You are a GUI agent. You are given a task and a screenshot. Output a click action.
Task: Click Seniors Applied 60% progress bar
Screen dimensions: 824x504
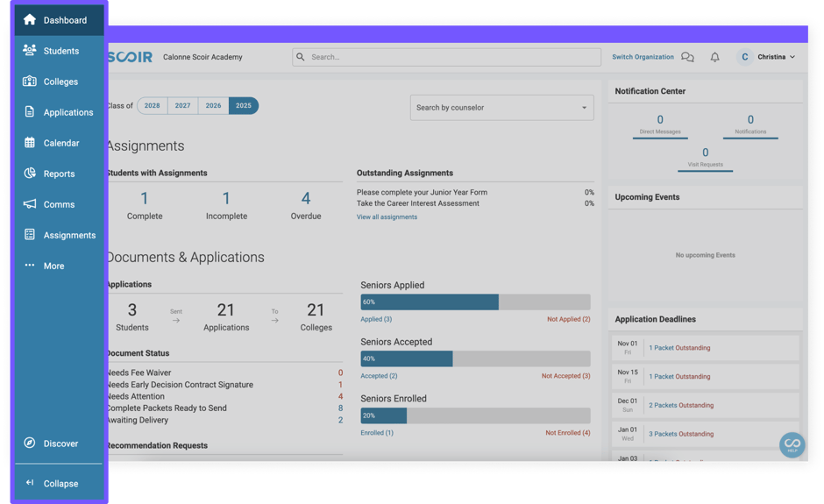pos(476,302)
